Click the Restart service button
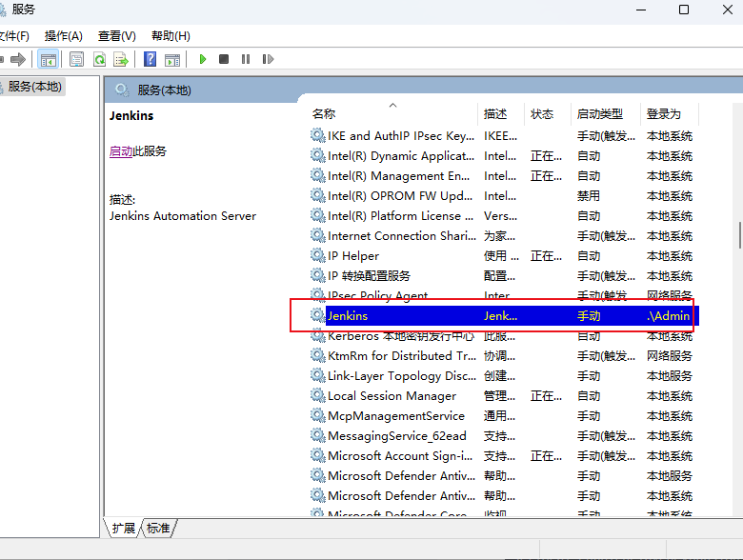This screenshot has height=560, width=743. pos(268,59)
